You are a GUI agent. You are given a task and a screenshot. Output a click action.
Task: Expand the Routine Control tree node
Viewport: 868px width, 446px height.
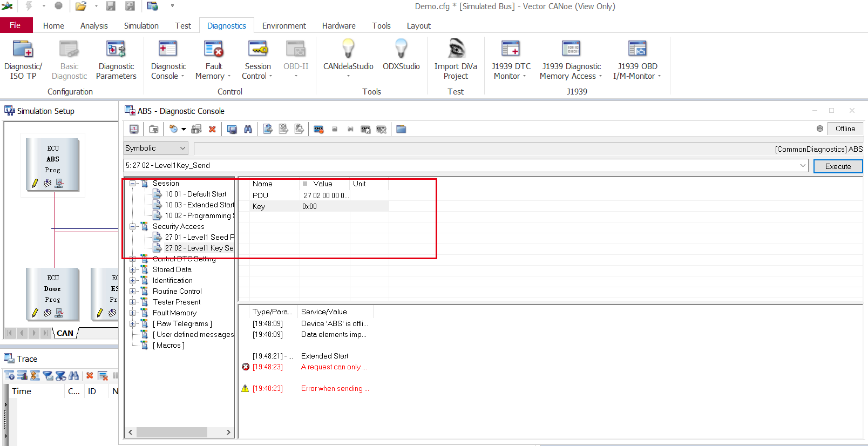(133, 292)
